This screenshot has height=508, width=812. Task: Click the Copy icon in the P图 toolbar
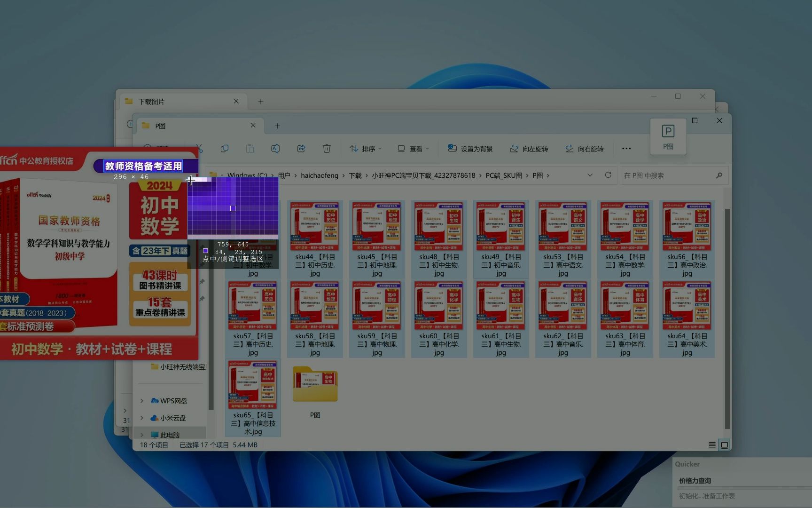pyautogui.click(x=225, y=149)
